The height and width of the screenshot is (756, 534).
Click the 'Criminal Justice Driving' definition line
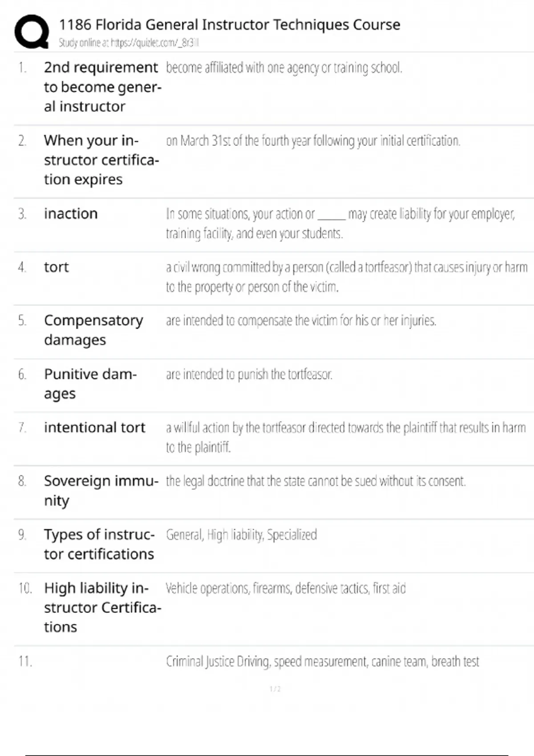pos(322,662)
